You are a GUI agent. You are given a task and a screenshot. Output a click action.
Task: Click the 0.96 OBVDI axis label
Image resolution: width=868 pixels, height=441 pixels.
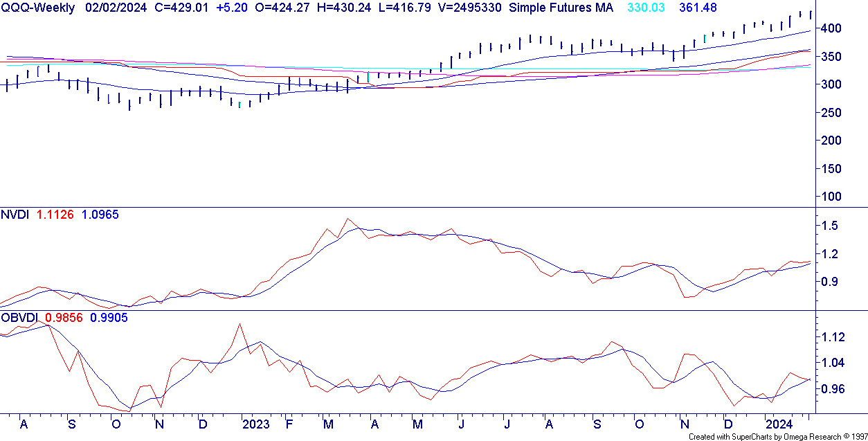click(x=834, y=389)
